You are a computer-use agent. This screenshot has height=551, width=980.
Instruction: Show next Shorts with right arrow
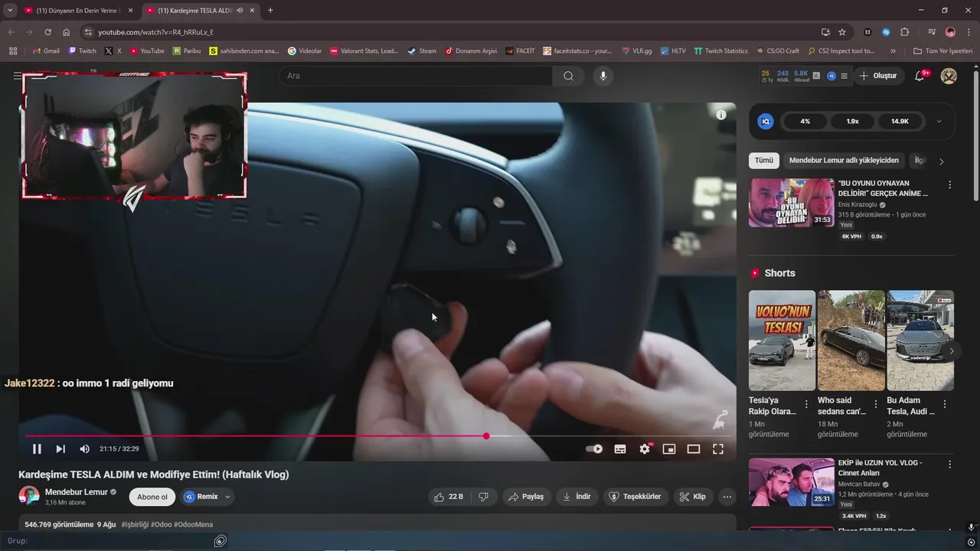click(951, 351)
